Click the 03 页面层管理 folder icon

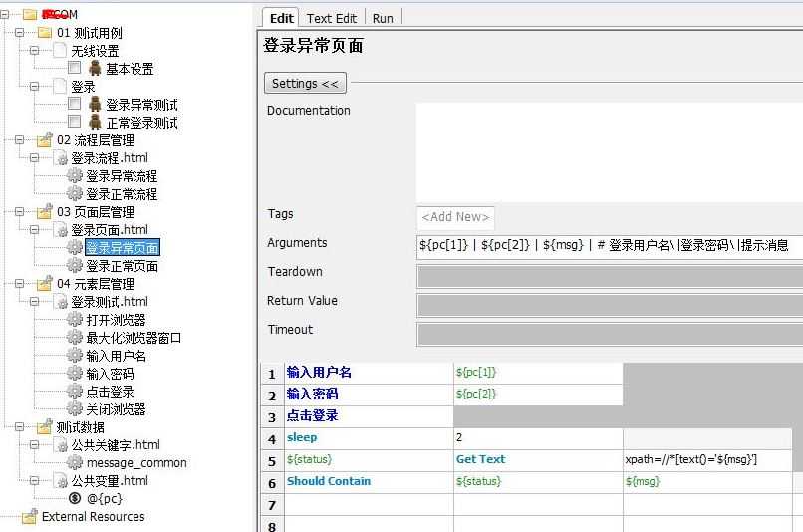click(45, 211)
